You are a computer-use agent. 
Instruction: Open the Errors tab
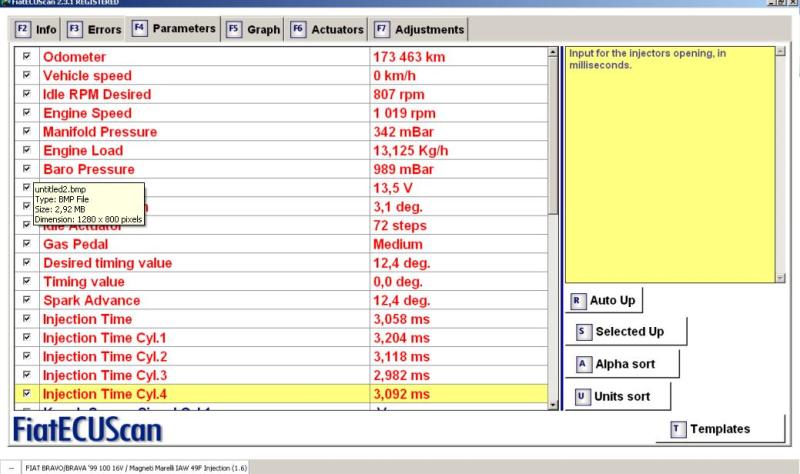95,30
